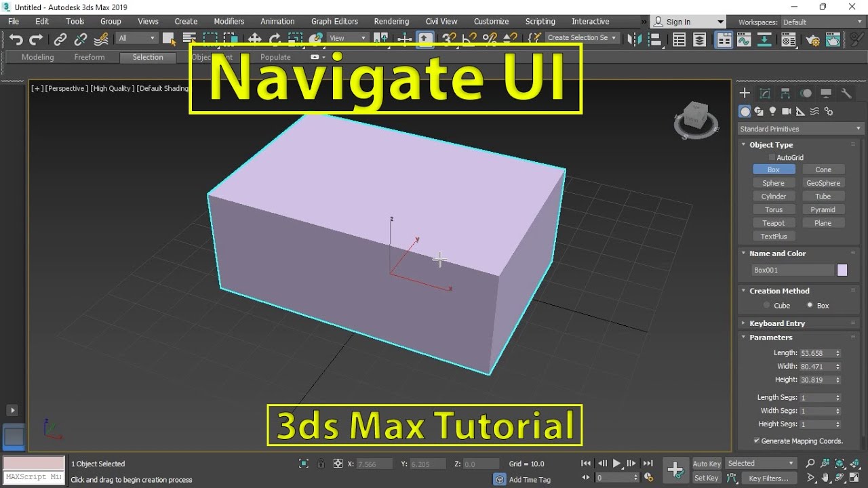Switch to the Hierarchy panel icon
868x488 pixels.
tap(785, 94)
